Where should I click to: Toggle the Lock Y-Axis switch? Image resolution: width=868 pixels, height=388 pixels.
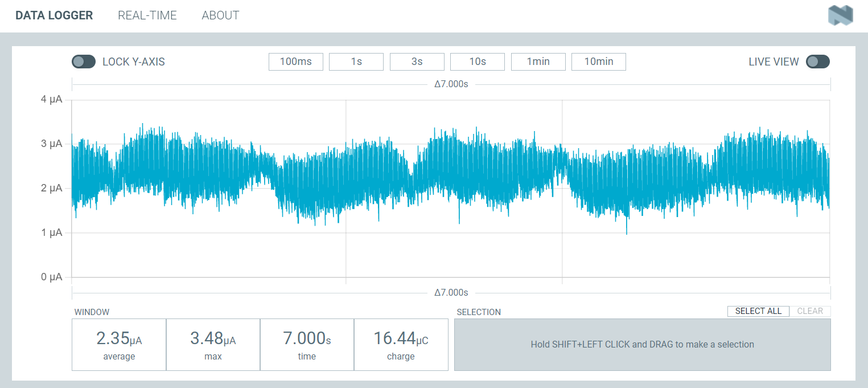pyautogui.click(x=84, y=62)
